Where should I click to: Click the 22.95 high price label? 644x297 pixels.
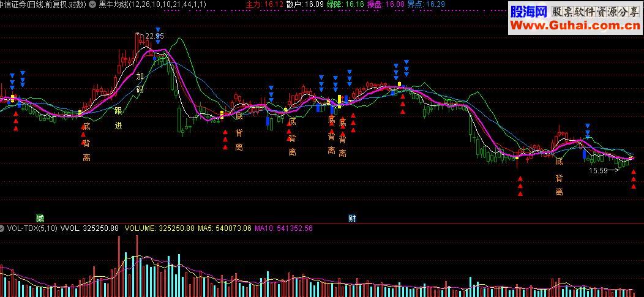point(154,36)
